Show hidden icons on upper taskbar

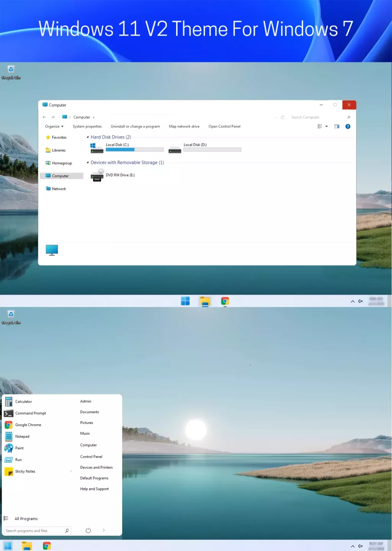pyautogui.click(x=353, y=302)
